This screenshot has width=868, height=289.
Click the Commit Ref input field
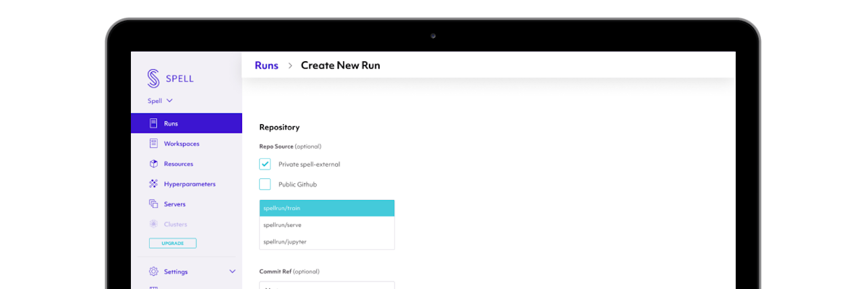point(327,285)
